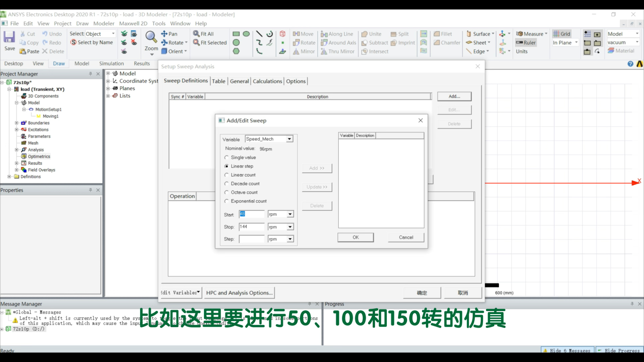Select the Pan tool
This screenshot has height=362, width=644.
click(170, 34)
